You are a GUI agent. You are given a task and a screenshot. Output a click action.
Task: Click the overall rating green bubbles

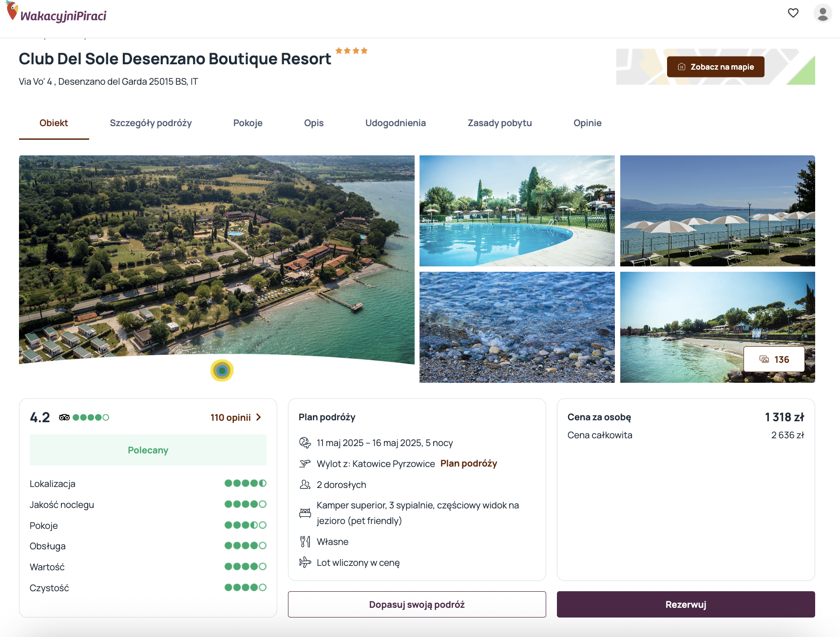(x=91, y=417)
